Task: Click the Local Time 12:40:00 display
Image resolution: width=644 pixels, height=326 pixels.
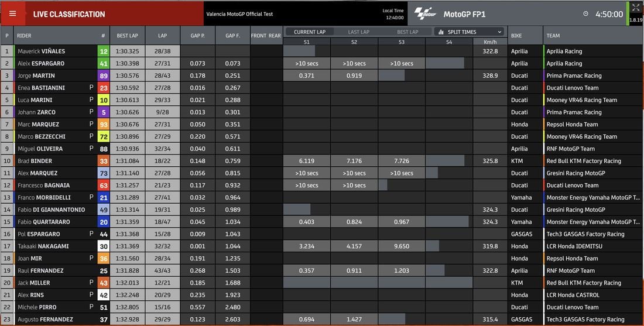Action: pyautogui.click(x=393, y=14)
